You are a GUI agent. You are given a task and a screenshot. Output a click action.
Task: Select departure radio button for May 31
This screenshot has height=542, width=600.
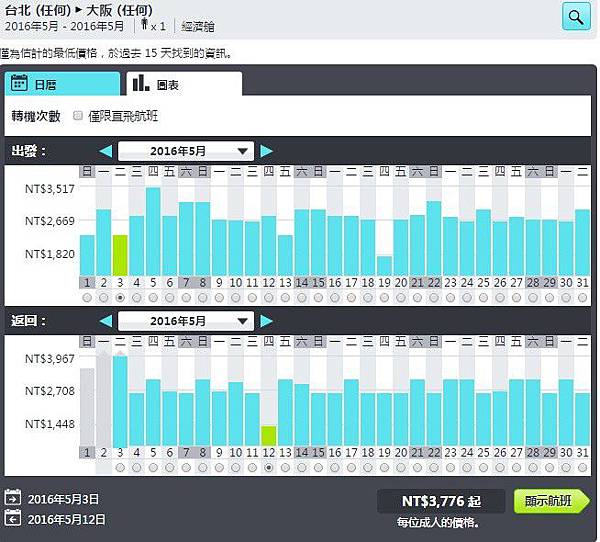point(582,297)
